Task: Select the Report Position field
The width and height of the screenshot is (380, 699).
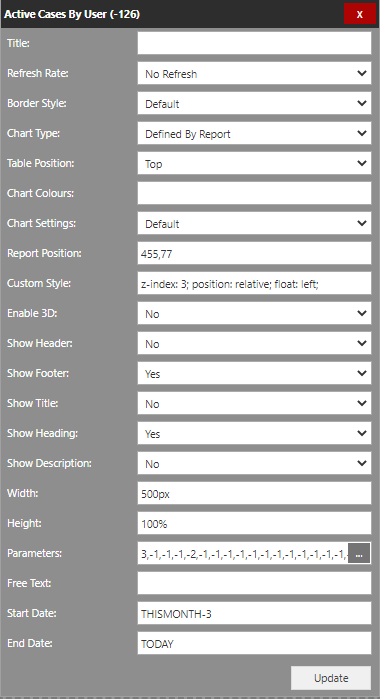Action: click(254, 253)
